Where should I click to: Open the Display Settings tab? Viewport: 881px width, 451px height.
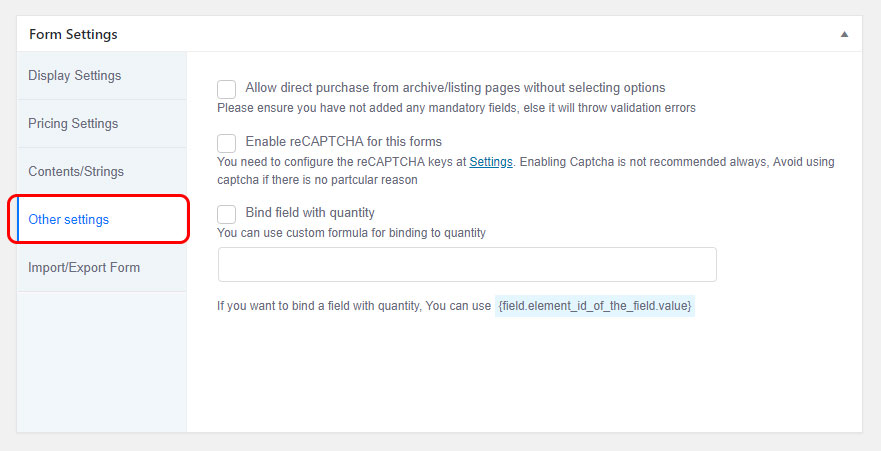click(x=102, y=76)
